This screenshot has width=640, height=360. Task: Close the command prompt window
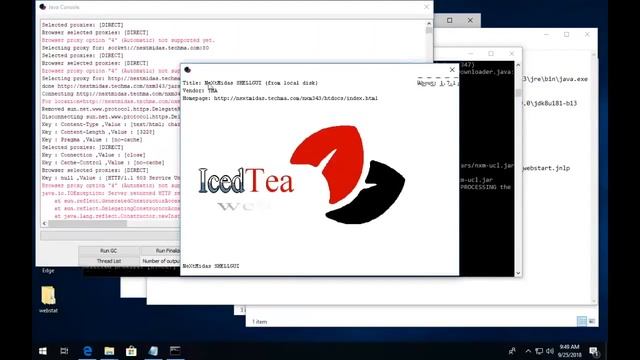pyautogui.click(x=511, y=53)
